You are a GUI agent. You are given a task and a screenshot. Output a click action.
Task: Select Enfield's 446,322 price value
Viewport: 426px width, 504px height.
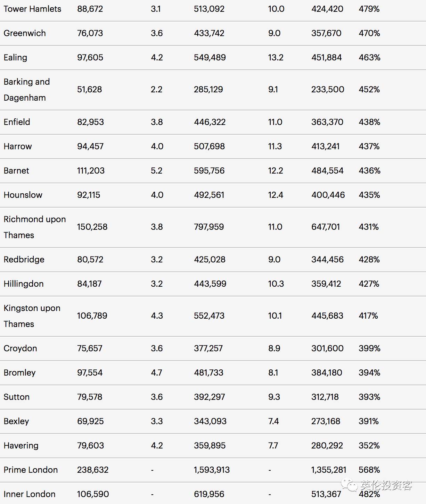pos(210,122)
